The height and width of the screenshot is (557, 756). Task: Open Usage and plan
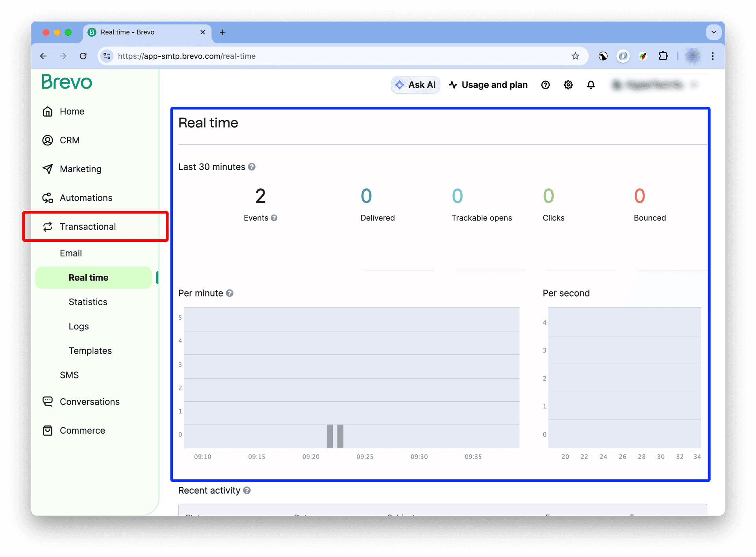(x=488, y=85)
